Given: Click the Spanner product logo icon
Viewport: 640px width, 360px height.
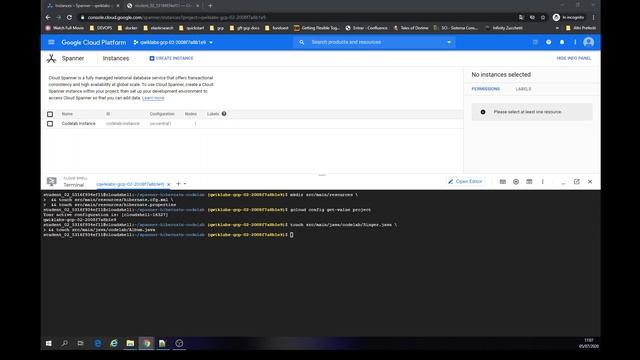Looking at the screenshot, I should (51, 58).
